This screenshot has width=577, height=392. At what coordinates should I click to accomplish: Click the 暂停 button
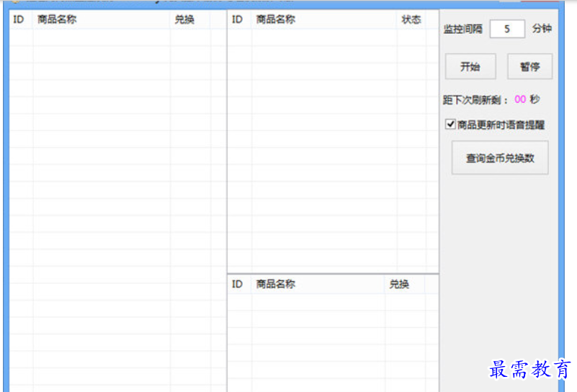[x=529, y=66]
